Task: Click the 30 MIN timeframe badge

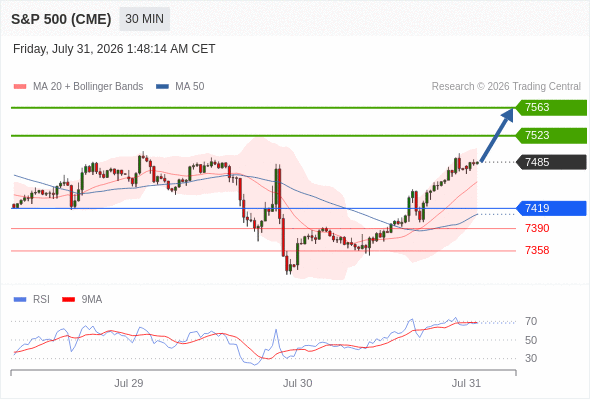Action: tap(144, 19)
